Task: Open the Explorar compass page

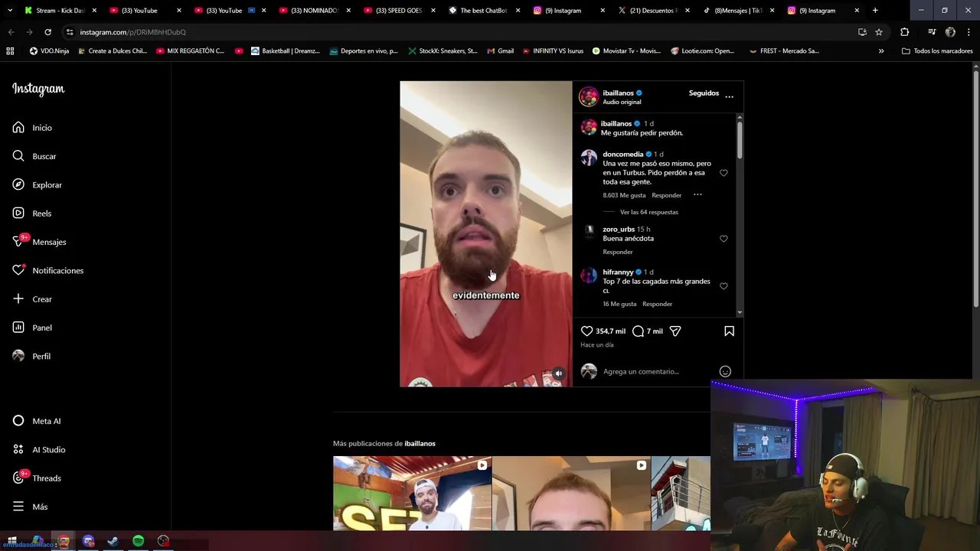Action: 37,184
